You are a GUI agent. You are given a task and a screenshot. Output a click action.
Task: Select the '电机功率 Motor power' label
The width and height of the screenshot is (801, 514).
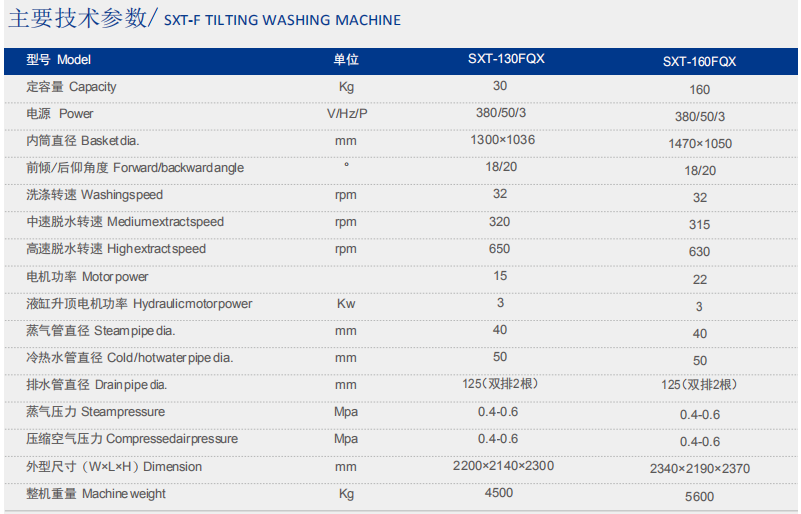click(87, 277)
